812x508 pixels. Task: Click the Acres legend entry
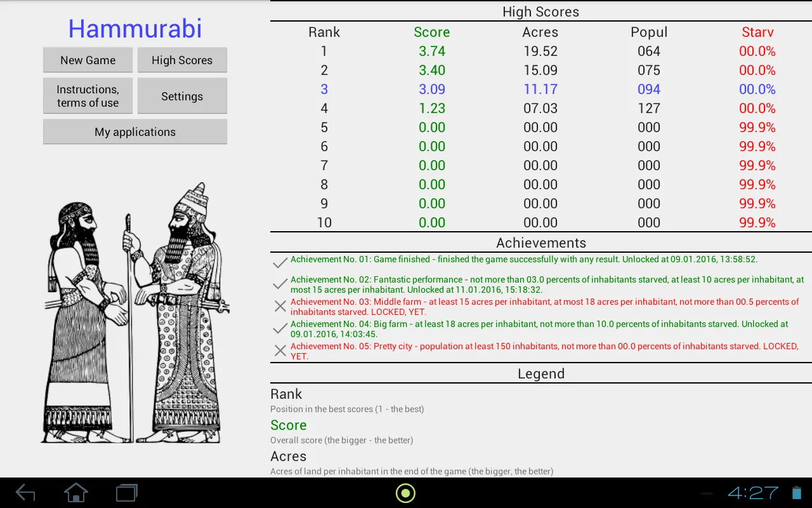coord(289,457)
